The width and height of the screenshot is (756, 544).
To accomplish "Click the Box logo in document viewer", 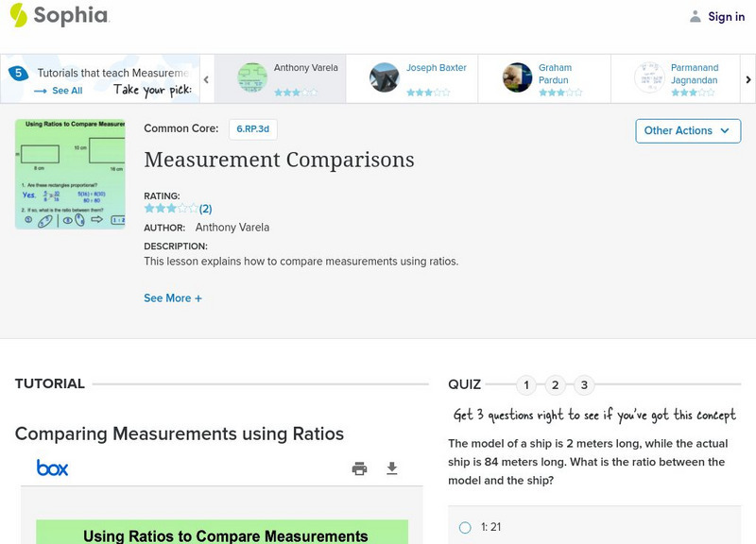I will (x=52, y=467).
